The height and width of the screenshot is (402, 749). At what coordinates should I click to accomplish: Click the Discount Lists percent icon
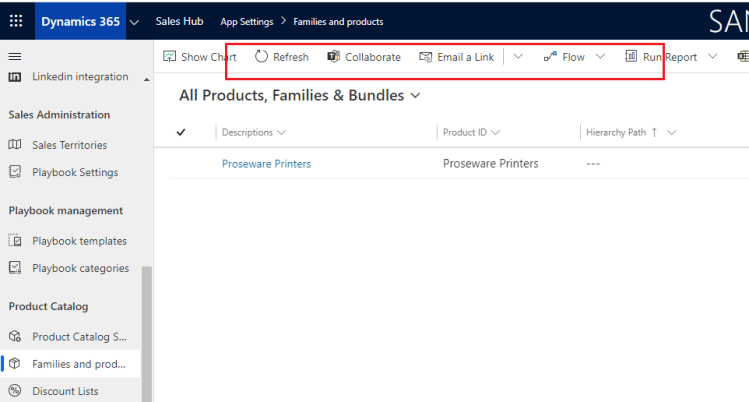coord(15,391)
